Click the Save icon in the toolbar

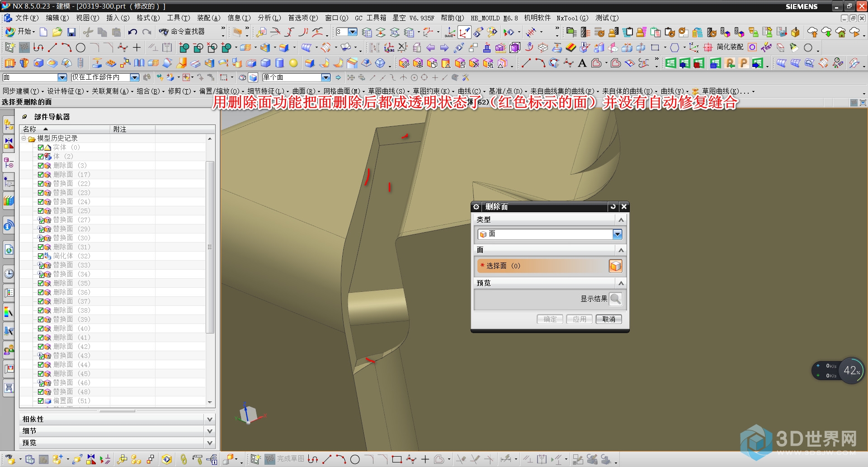(x=71, y=32)
